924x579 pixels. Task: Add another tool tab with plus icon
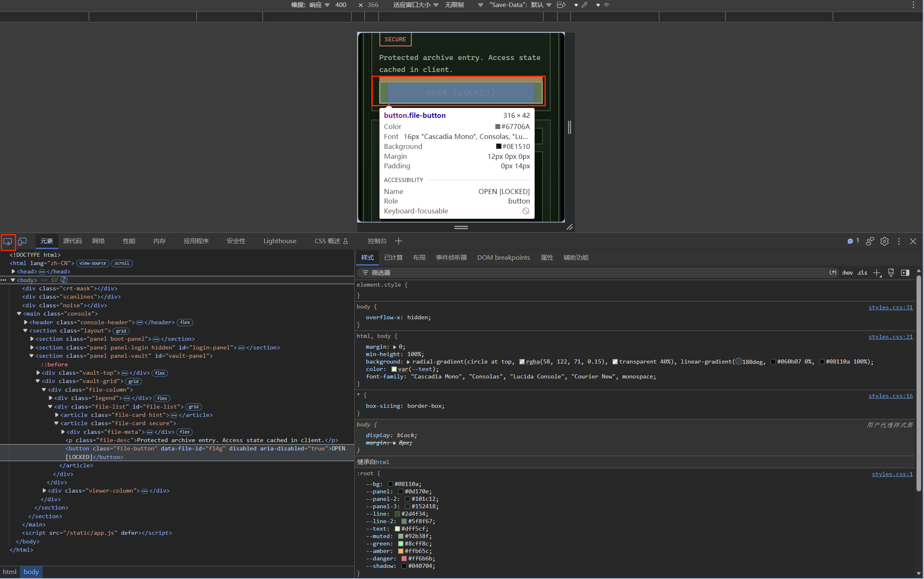tap(398, 241)
